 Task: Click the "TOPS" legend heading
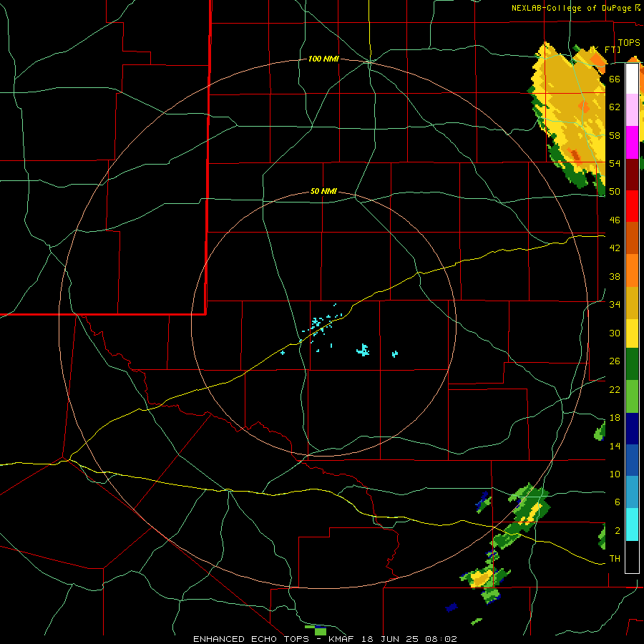[629, 43]
